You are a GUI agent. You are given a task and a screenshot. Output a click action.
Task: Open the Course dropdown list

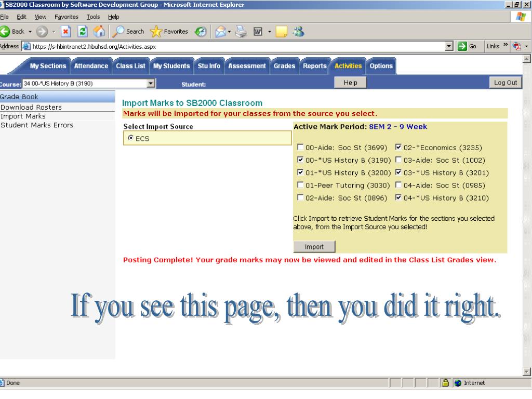point(151,83)
